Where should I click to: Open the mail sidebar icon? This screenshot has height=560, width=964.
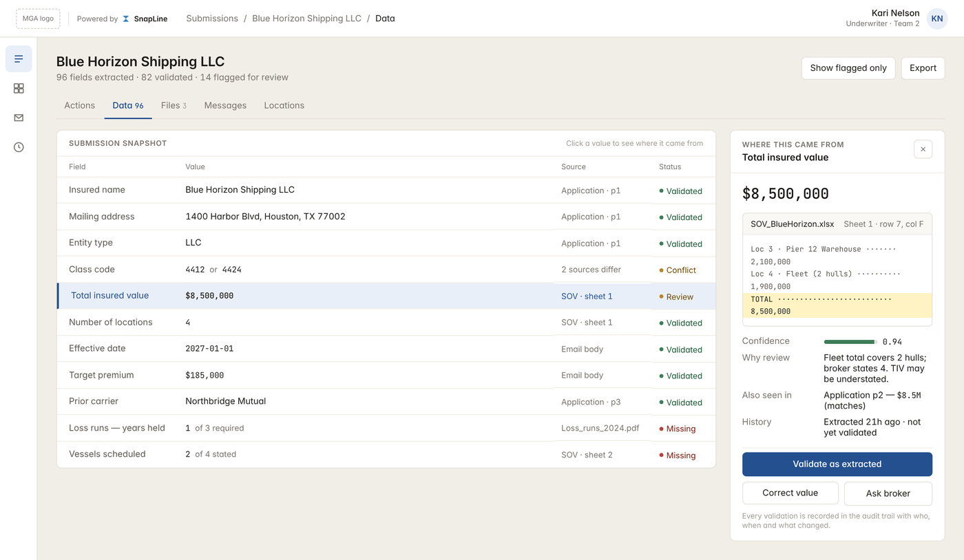[19, 118]
